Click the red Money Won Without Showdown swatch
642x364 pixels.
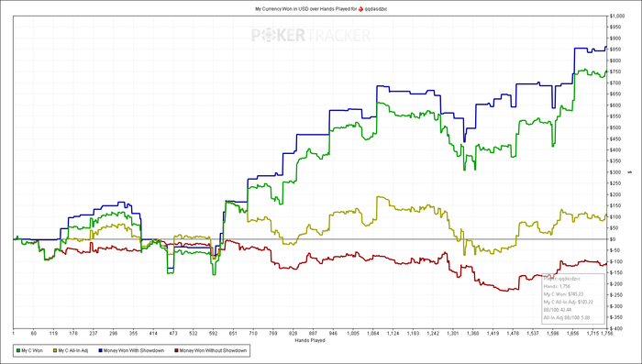coord(176,351)
